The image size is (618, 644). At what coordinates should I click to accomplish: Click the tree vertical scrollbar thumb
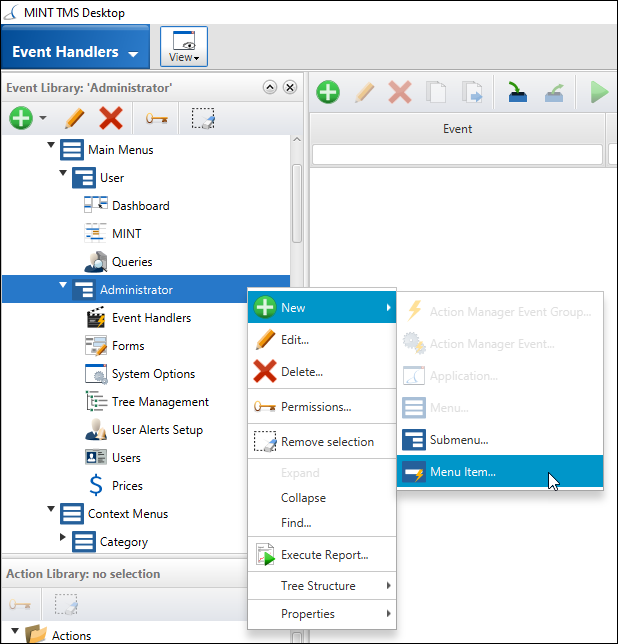pyautogui.click(x=296, y=203)
